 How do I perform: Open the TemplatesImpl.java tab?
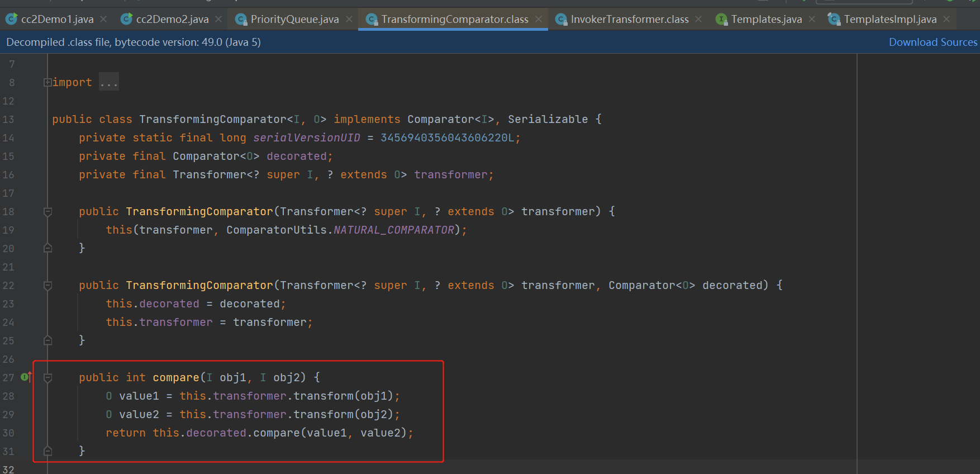point(890,19)
